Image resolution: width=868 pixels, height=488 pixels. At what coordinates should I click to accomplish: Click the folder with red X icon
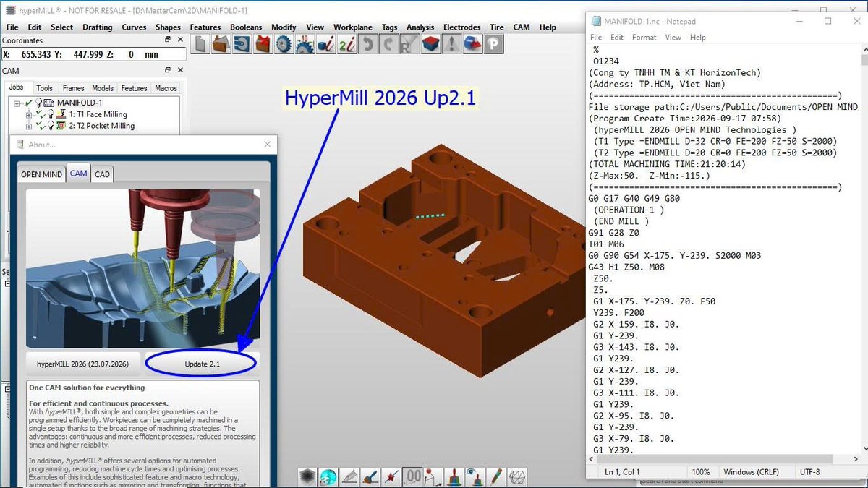[263, 45]
